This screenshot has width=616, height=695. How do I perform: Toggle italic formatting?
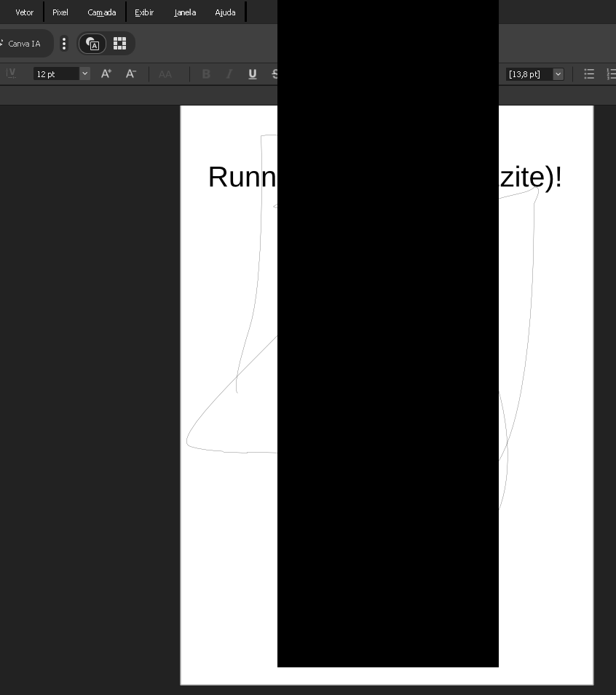click(229, 74)
